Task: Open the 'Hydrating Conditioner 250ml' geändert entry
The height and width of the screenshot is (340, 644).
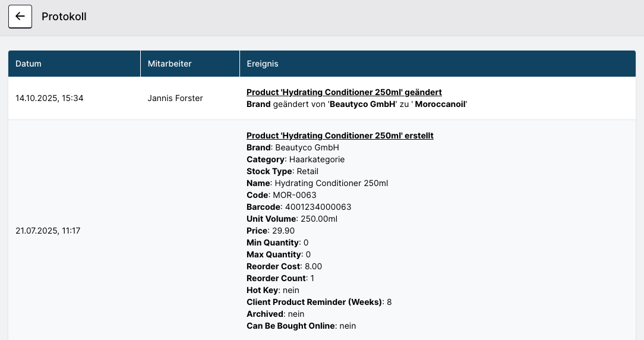Action: coord(344,92)
